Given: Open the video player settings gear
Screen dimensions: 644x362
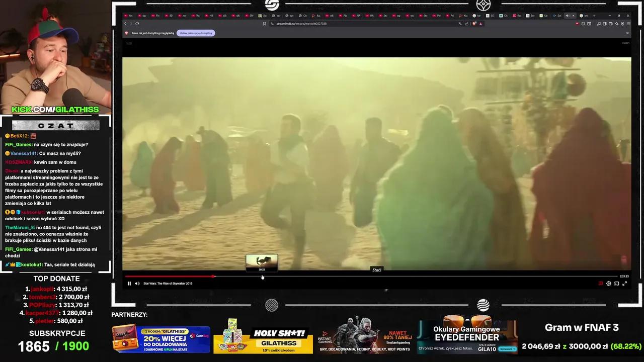Looking at the screenshot, I should [x=608, y=284].
